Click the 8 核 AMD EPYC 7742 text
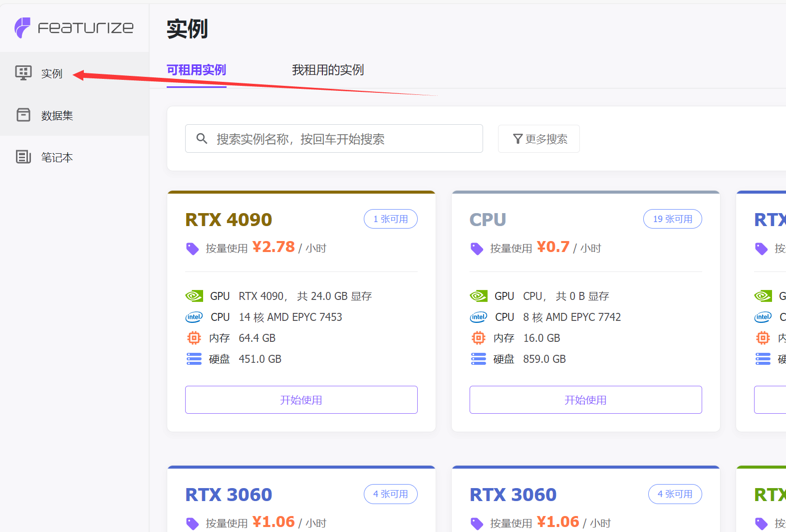Screen dimensions: 786x532 coord(572,317)
